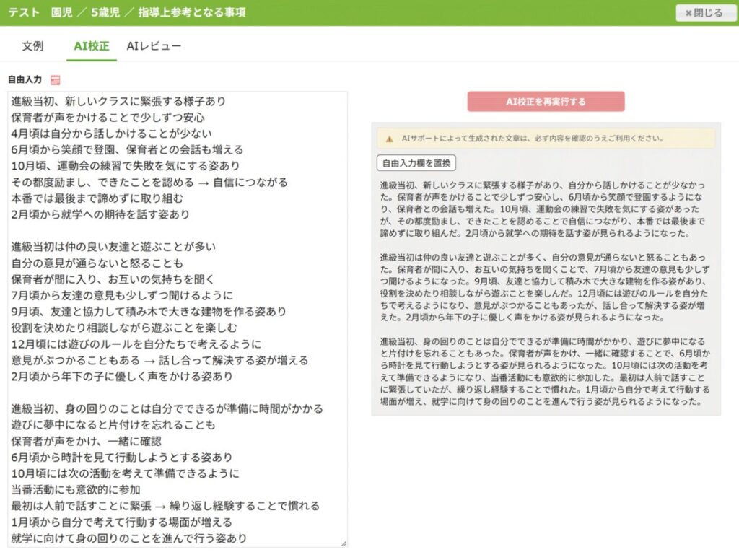The height and width of the screenshot is (560, 739).
Task: Switch to the 文例 tab
Action: pyautogui.click(x=32, y=45)
